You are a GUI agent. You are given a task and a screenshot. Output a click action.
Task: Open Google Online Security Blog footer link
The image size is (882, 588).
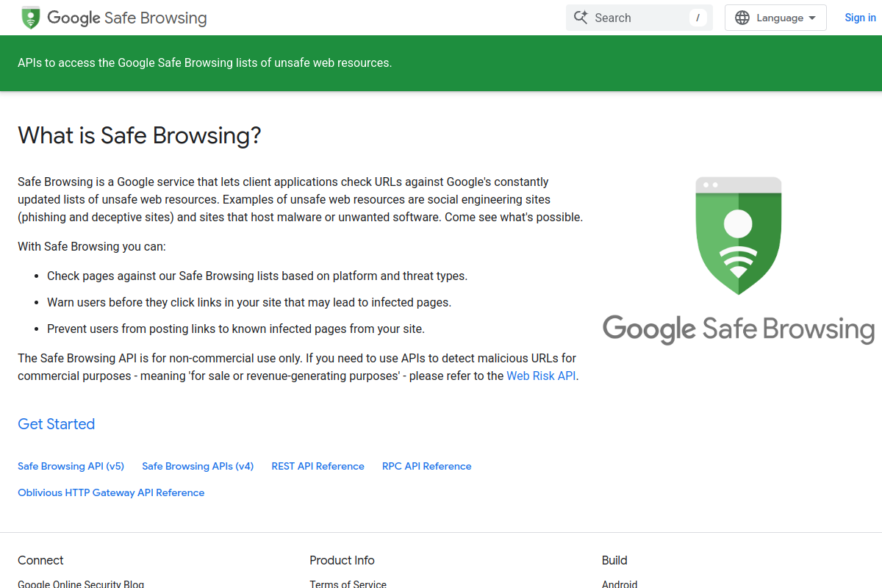(81, 584)
